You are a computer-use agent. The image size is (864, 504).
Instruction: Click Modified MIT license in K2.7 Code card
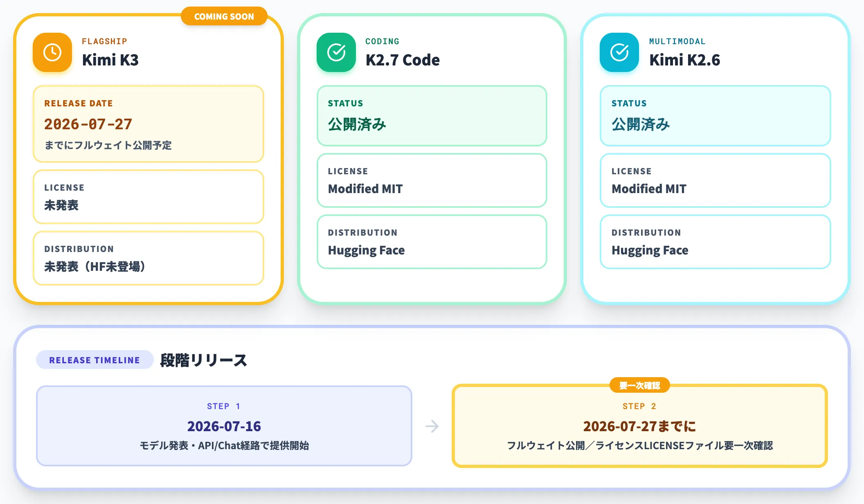pos(365,189)
